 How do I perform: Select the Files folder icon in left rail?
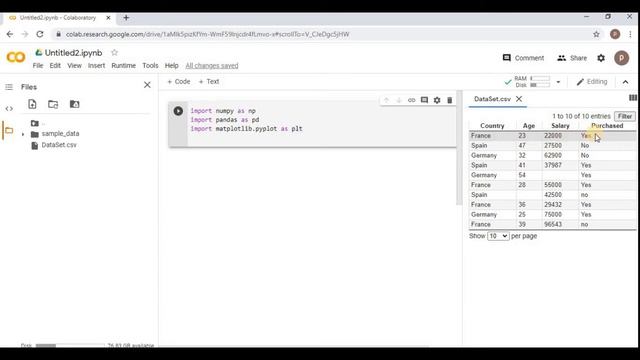(x=9, y=131)
